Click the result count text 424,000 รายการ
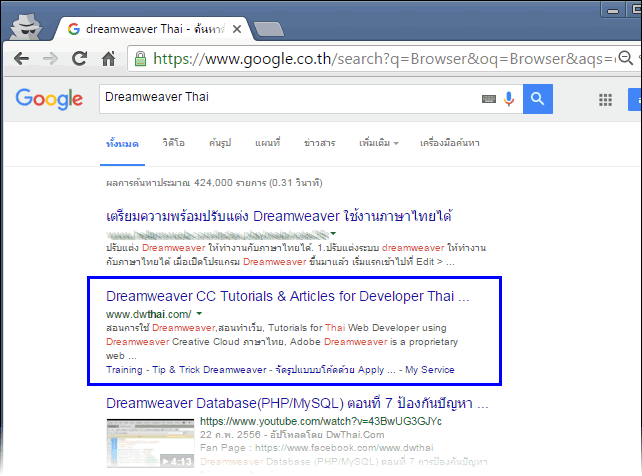 [214, 183]
